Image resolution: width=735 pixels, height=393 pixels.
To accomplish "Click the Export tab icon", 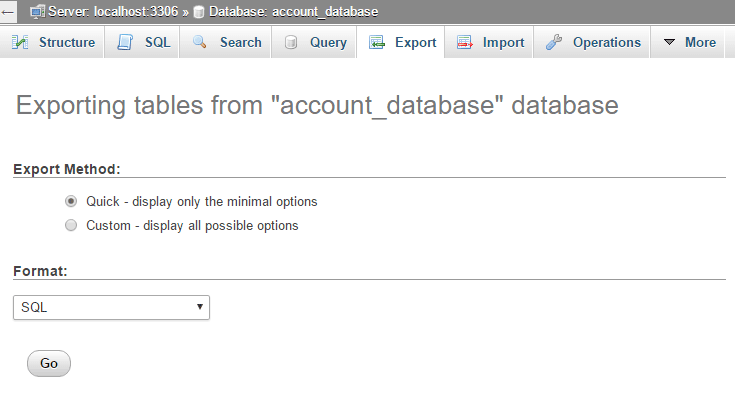I will coord(377,42).
